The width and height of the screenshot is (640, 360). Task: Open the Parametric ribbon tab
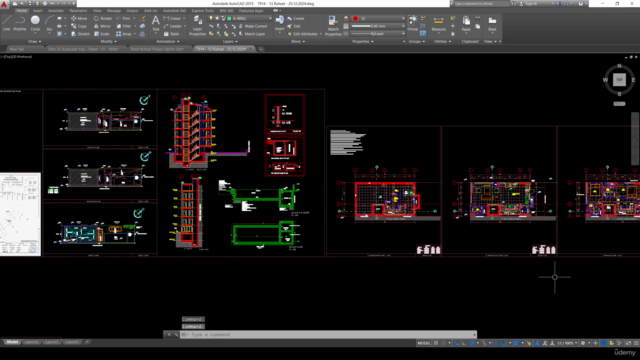tap(78, 11)
